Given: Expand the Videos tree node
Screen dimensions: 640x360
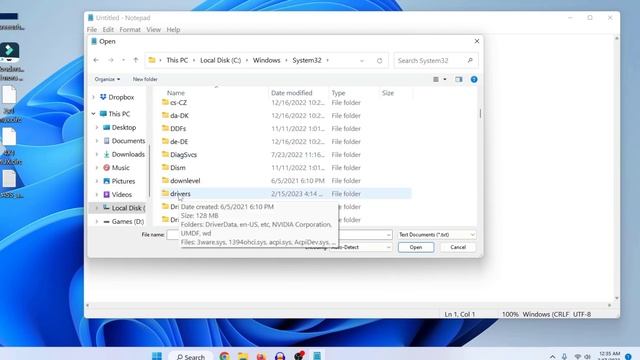Looking at the screenshot, I should pyautogui.click(x=97, y=195).
